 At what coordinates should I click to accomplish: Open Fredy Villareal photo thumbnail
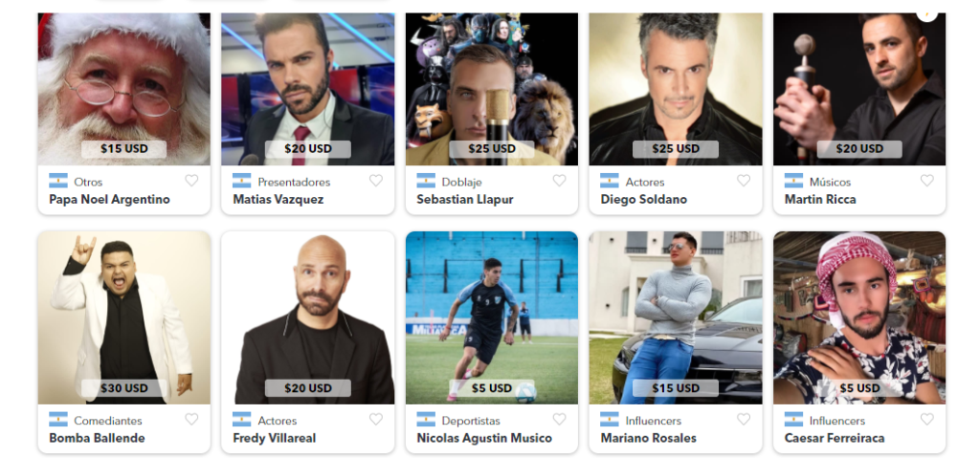tap(307, 317)
